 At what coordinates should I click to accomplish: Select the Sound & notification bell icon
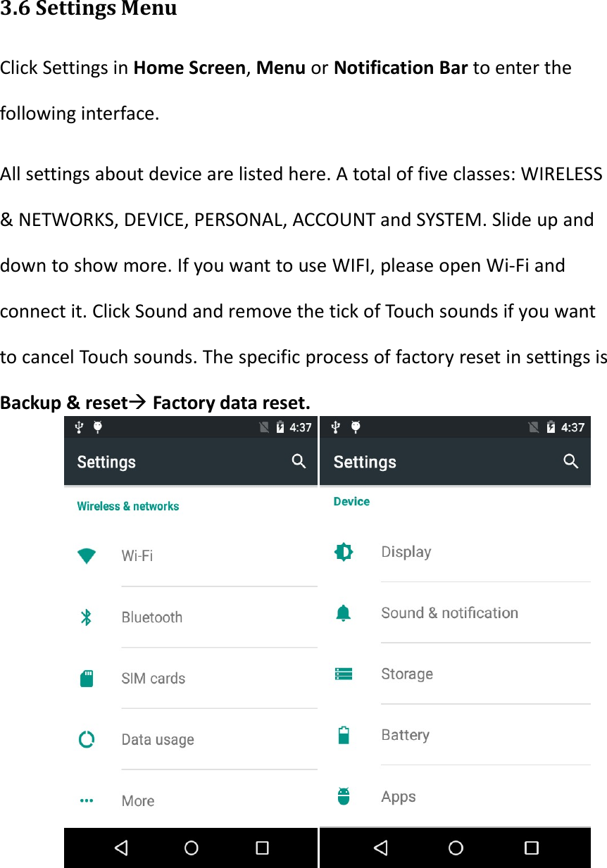[344, 612]
